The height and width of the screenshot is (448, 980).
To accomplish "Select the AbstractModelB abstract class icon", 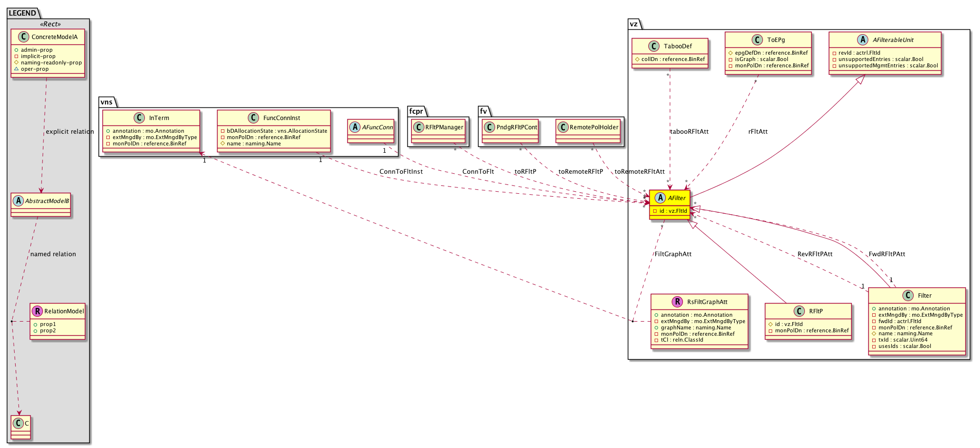I will (18, 201).
